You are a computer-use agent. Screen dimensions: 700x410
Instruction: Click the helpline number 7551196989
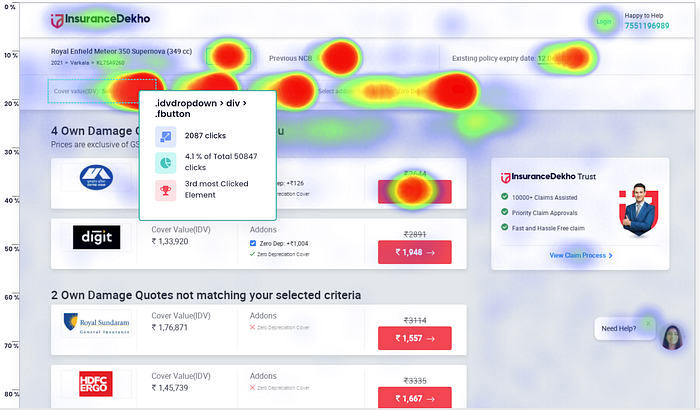click(646, 26)
